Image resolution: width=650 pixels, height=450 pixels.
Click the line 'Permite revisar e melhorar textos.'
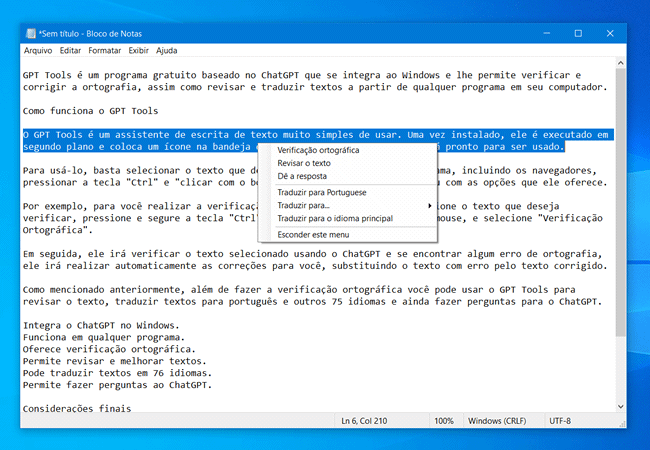(114, 361)
